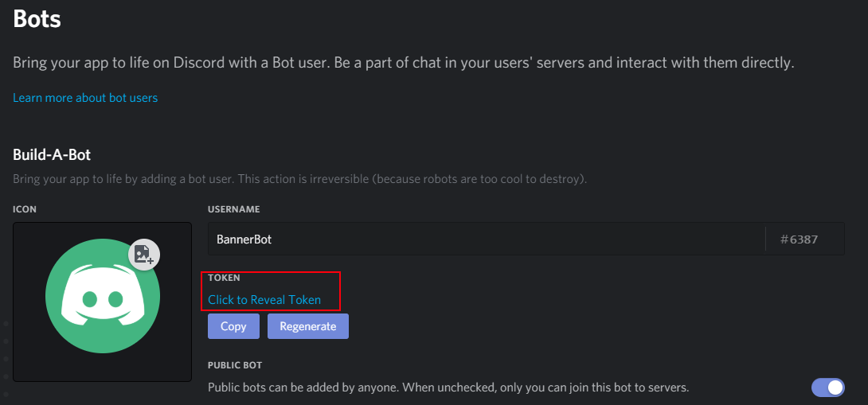Click the upload image icon on avatar
This screenshot has height=405, width=868.
coord(144,255)
